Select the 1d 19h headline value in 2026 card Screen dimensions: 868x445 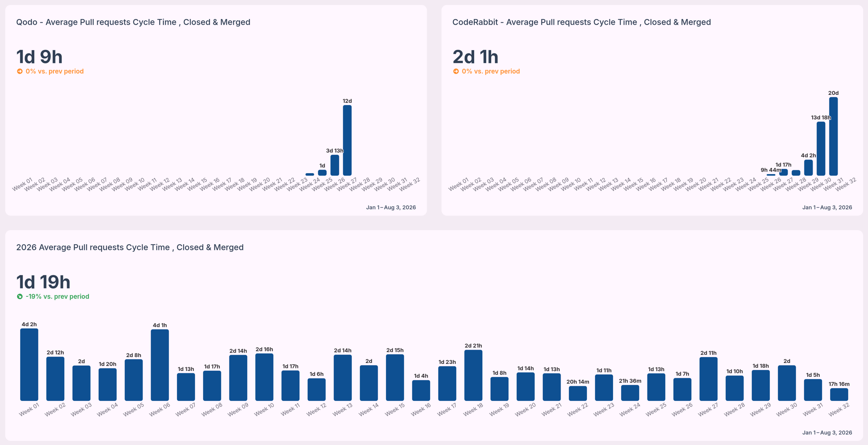tap(43, 282)
